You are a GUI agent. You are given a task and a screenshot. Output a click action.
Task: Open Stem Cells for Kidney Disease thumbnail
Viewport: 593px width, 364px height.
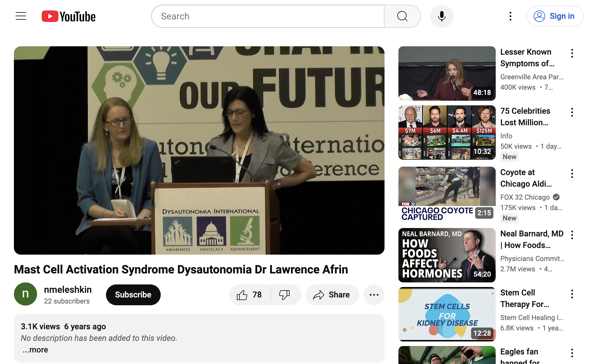(x=447, y=314)
